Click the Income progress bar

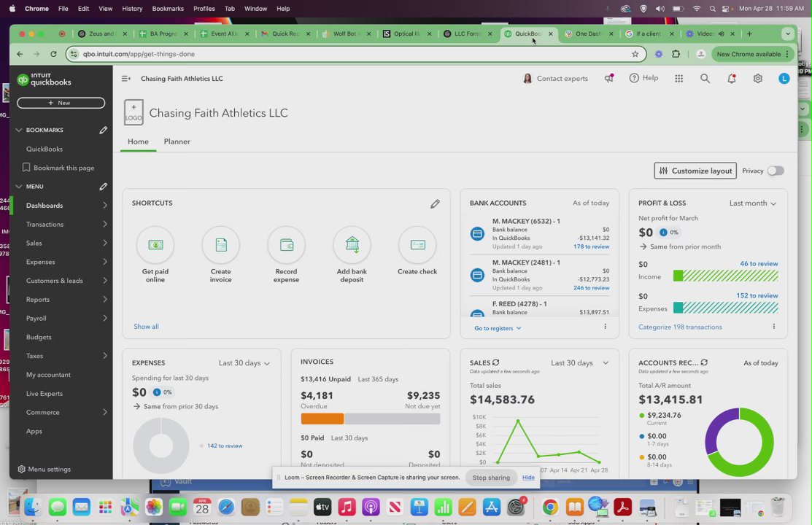click(x=725, y=276)
